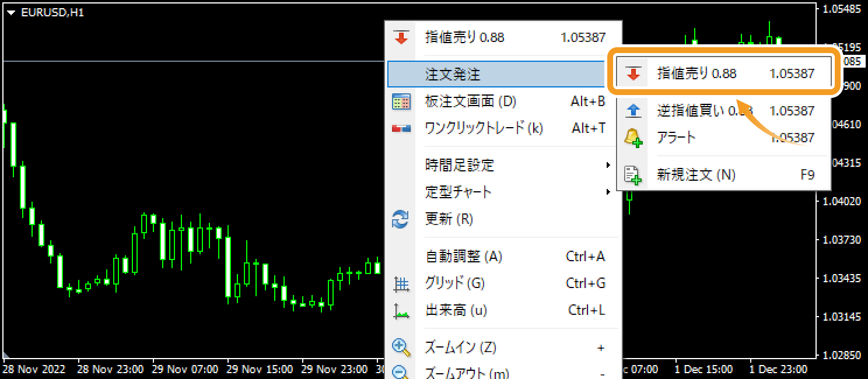Click the zoom out magnifier icon
This screenshot has height=379, width=868.
coord(401,373)
